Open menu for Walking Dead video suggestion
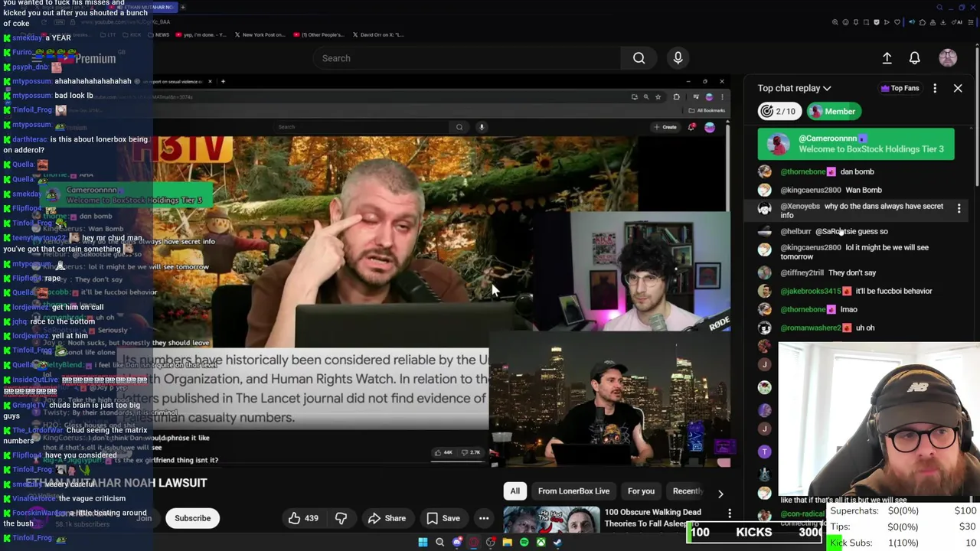 (x=730, y=514)
